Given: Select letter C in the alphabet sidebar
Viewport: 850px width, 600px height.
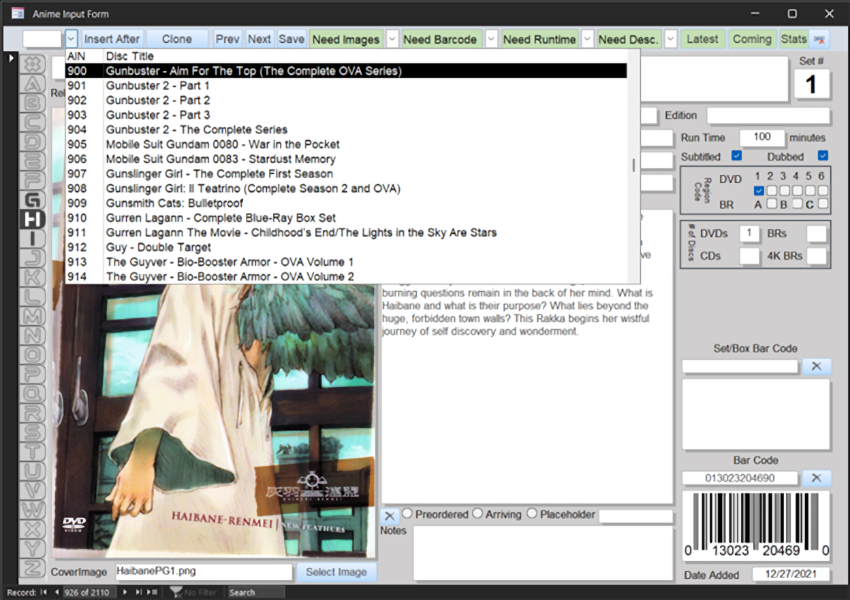Looking at the screenshot, I should coord(33,122).
